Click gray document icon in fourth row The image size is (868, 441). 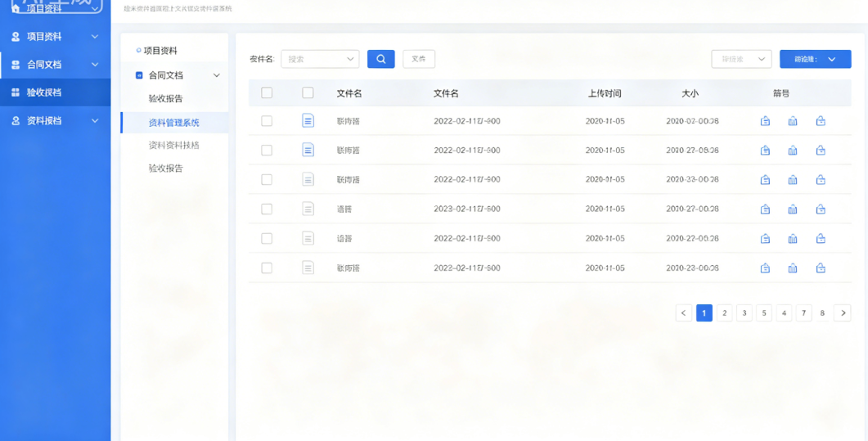point(308,209)
